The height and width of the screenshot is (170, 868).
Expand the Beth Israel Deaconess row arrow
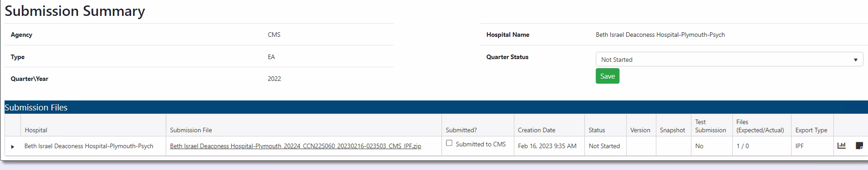coord(13,146)
